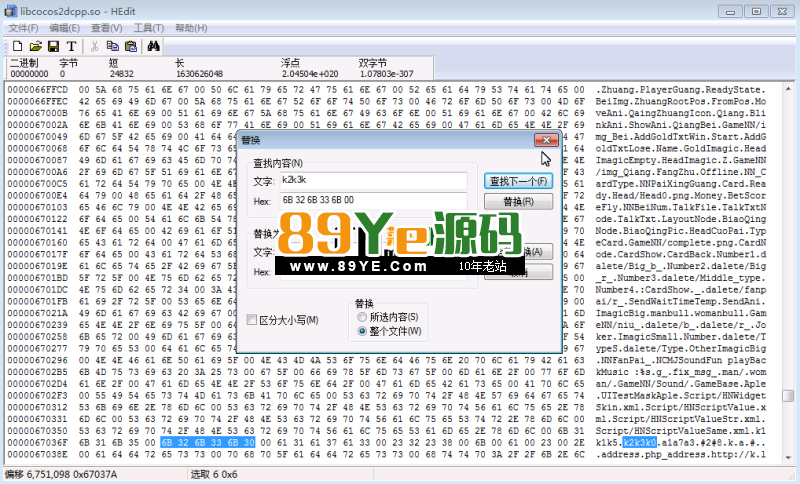Click the Save floppy disk icon

click(53, 46)
